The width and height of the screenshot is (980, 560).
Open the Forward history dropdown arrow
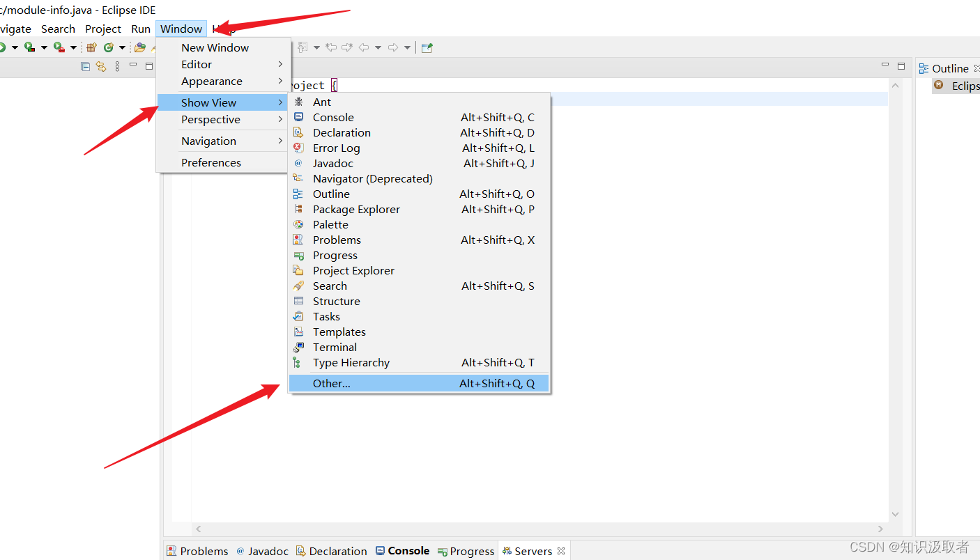click(x=407, y=47)
